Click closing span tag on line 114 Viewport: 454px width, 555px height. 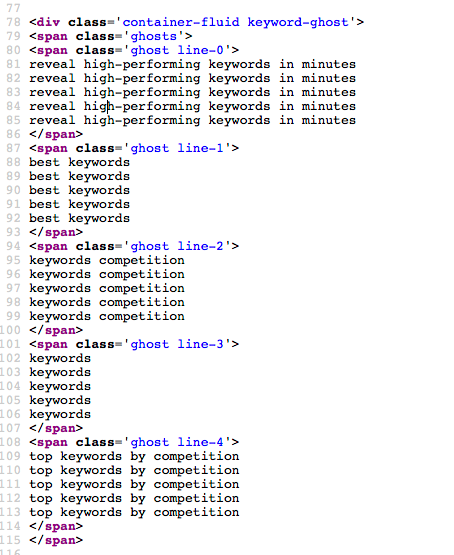pyautogui.click(x=56, y=526)
